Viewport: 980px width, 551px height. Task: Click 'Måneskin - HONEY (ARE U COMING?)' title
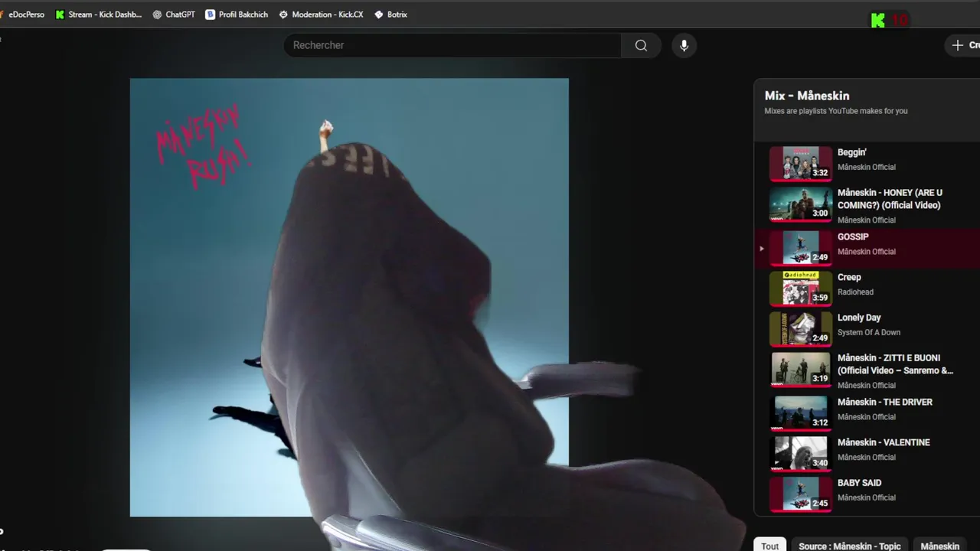[890, 199]
